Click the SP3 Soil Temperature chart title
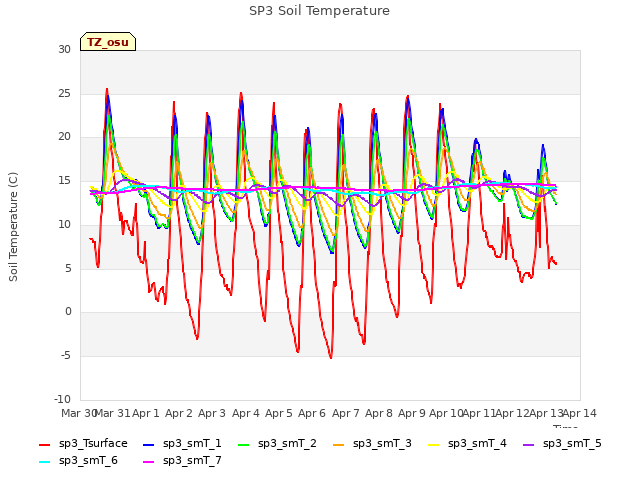Viewport: 640px width, 480px height. 319,11
